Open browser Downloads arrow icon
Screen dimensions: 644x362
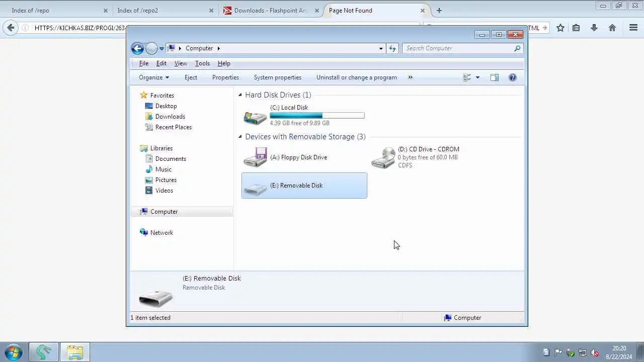pos(594,28)
